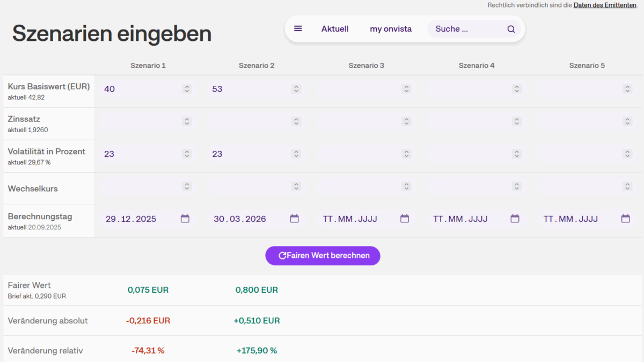Screen dimensions: 644x362
Task: Click the Volatilität input for Szenario 5
Action: [580, 154]
